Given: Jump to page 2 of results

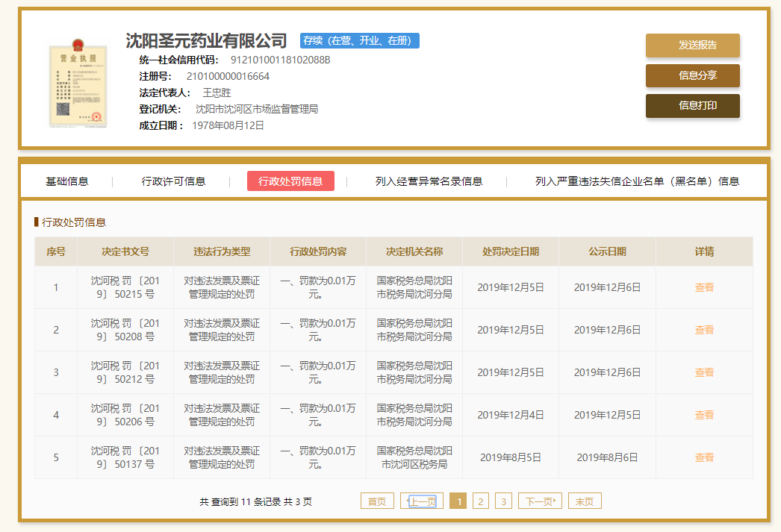Looking at the screenshot, I should [x=481, y=501].
